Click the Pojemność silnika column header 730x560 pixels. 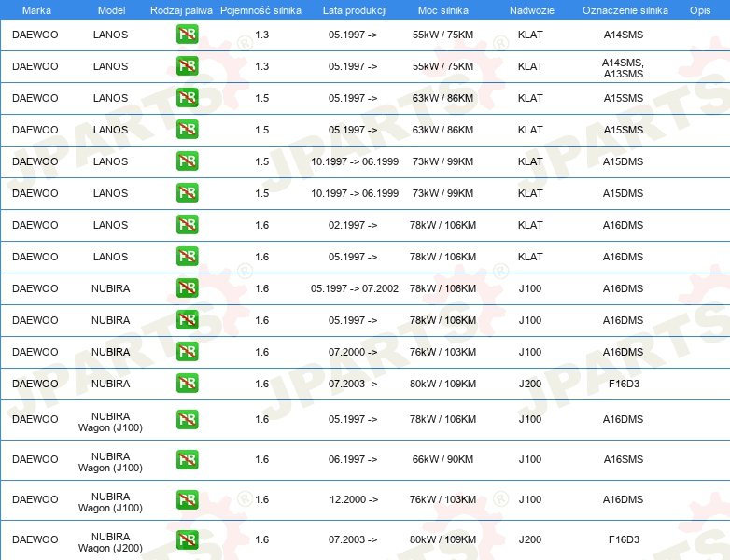coord(260,10)
